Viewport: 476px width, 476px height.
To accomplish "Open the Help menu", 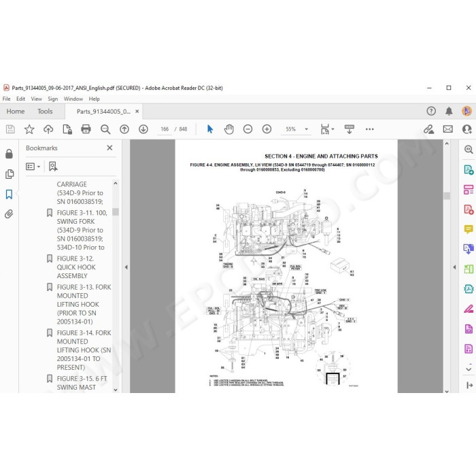I will click(x=94, y=99).
